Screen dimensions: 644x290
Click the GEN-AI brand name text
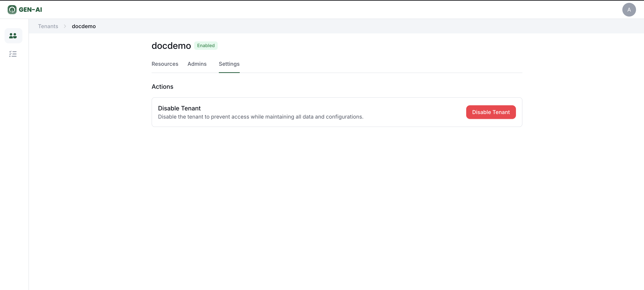coord(30,10)
